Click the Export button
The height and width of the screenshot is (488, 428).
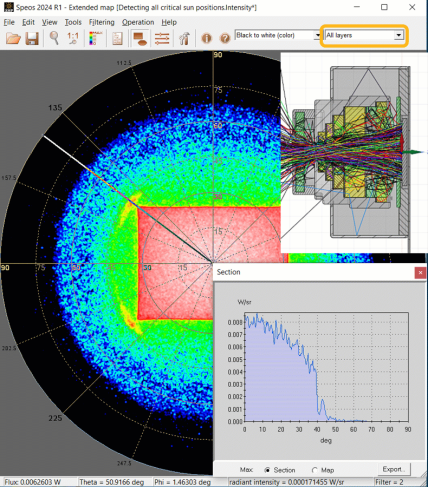(394, 469)
